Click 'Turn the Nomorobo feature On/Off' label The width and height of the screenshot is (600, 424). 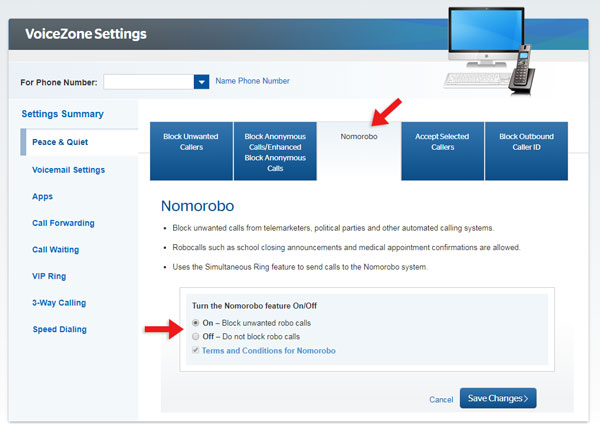[254, 306]
